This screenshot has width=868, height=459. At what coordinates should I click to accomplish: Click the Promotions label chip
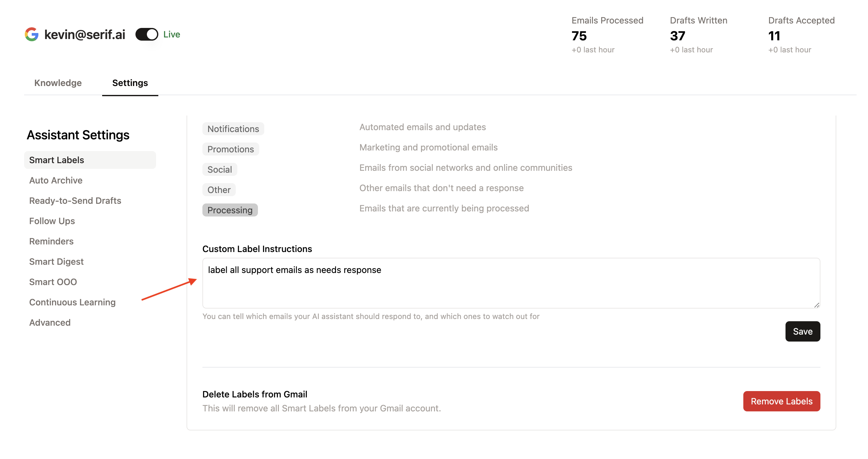pos(231,149)
